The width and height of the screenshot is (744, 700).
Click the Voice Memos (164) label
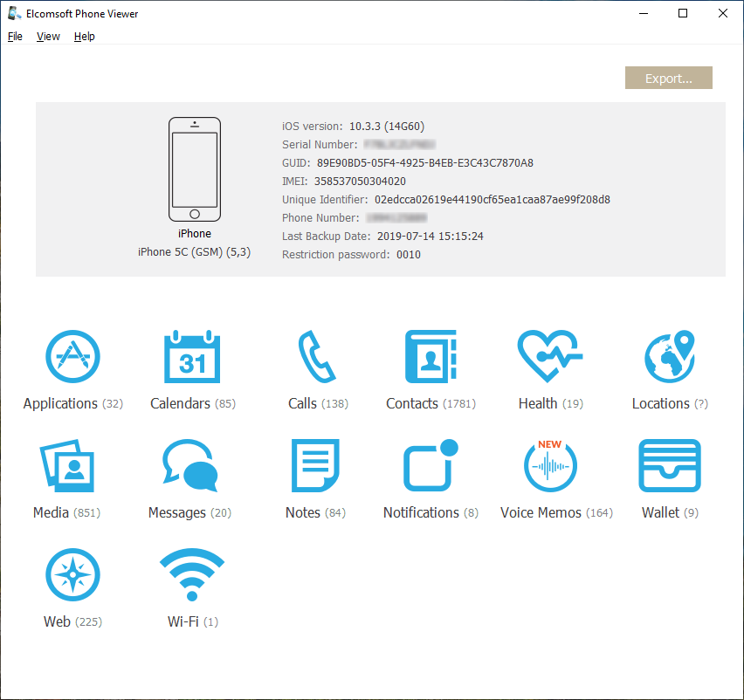click(x=556, y=512)
